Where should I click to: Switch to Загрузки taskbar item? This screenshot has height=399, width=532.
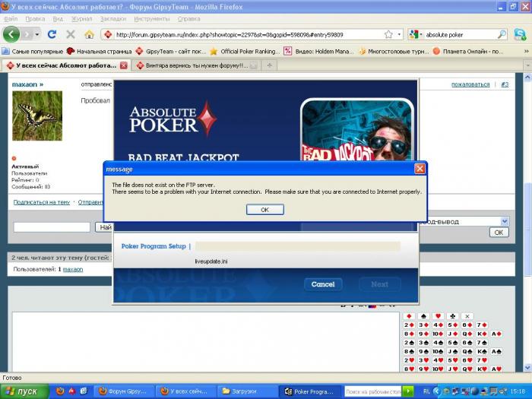[x=247, y=391]
